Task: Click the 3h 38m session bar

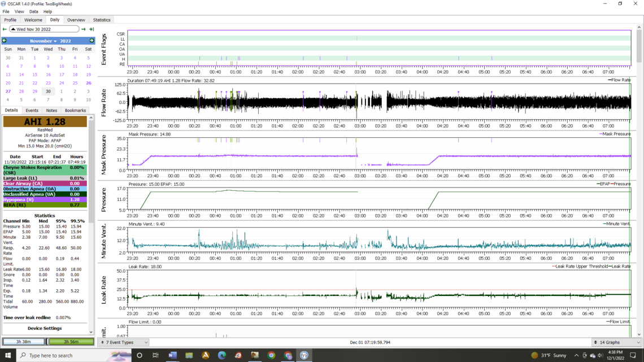Action: click(23, 342)
